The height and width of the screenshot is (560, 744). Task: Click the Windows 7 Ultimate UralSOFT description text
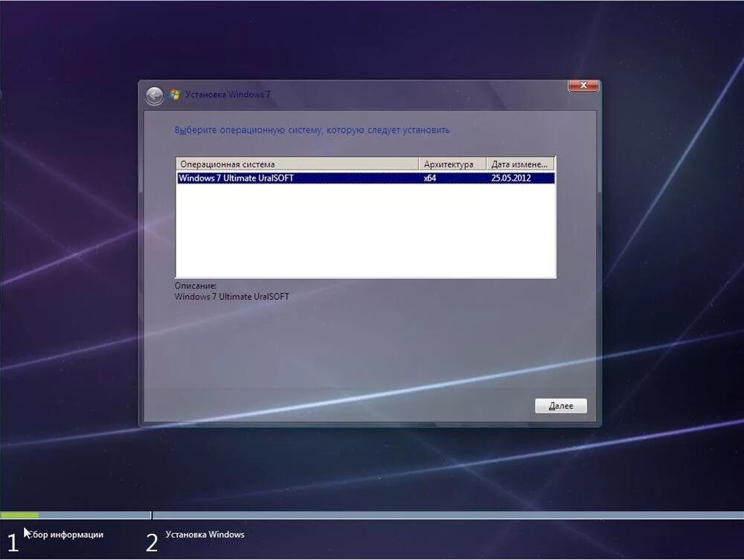click(231, 297)
